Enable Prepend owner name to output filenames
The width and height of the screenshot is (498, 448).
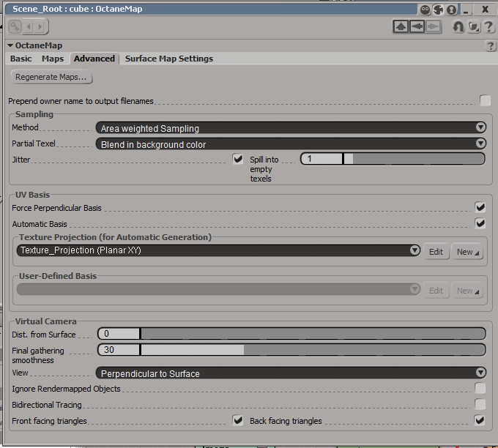click(485, 100)
